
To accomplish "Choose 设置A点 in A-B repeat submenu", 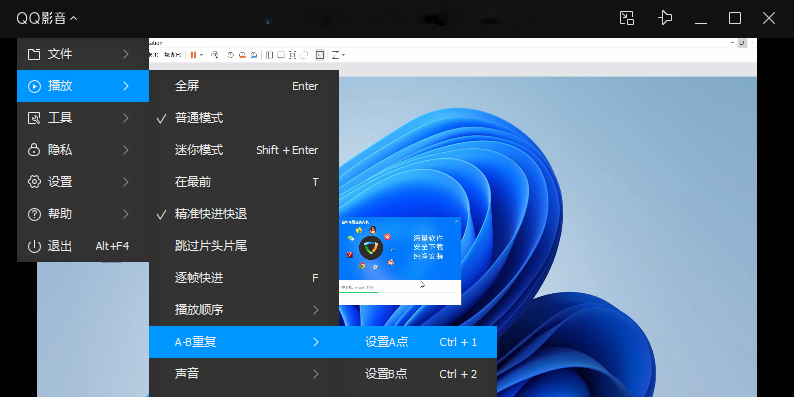I will pos(418,342).
